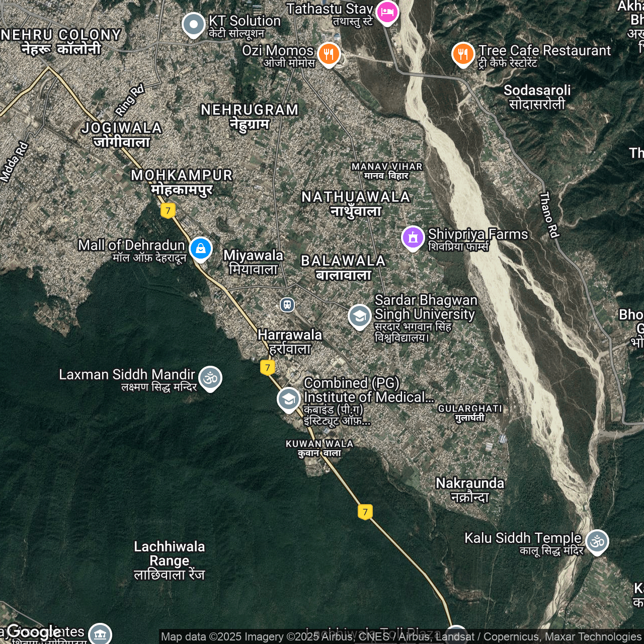Screen dimensions: 644x644
Task: Select the Tathastu Stay hotel marker
Action: click(x=387, y=11)
